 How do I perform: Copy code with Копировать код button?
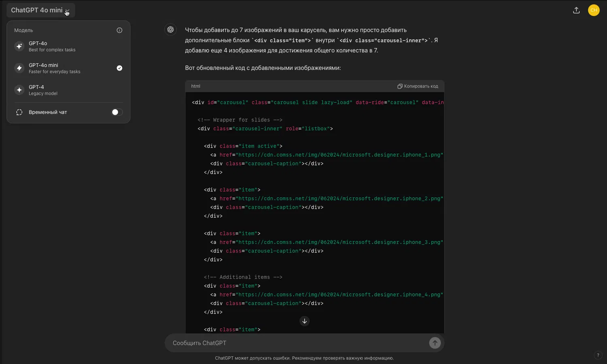tap(418, 86)
